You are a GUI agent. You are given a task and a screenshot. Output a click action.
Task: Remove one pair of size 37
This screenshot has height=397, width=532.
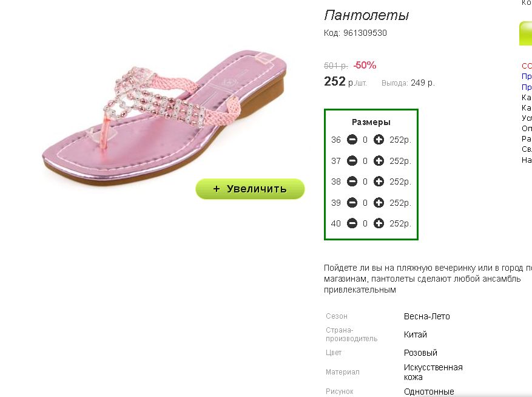352,161
